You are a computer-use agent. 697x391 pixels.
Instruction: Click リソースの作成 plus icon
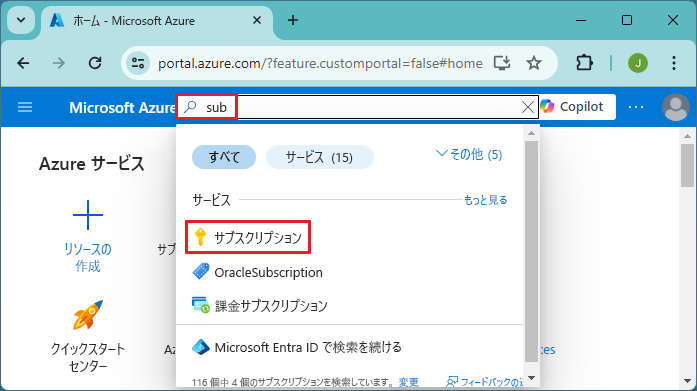point(88,215)
